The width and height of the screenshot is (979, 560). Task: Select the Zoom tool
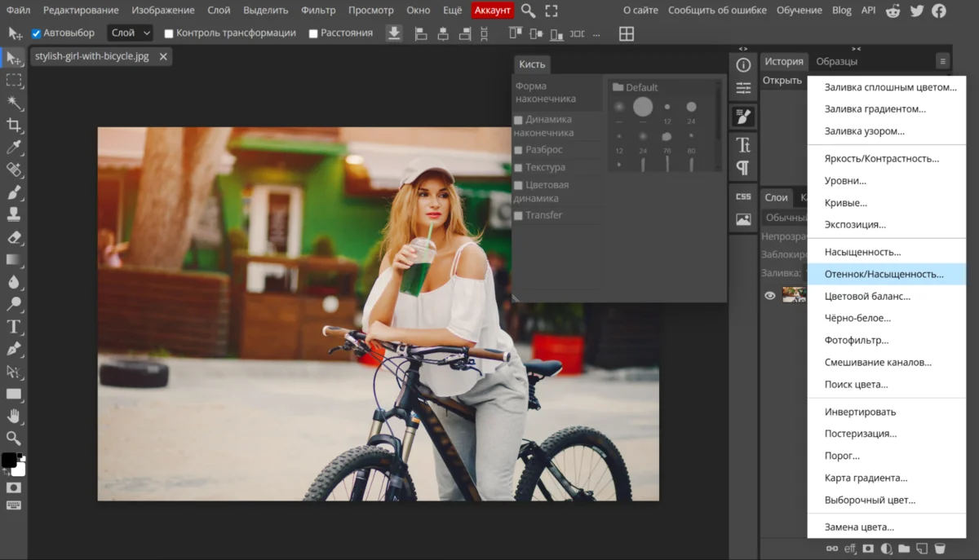14,436
